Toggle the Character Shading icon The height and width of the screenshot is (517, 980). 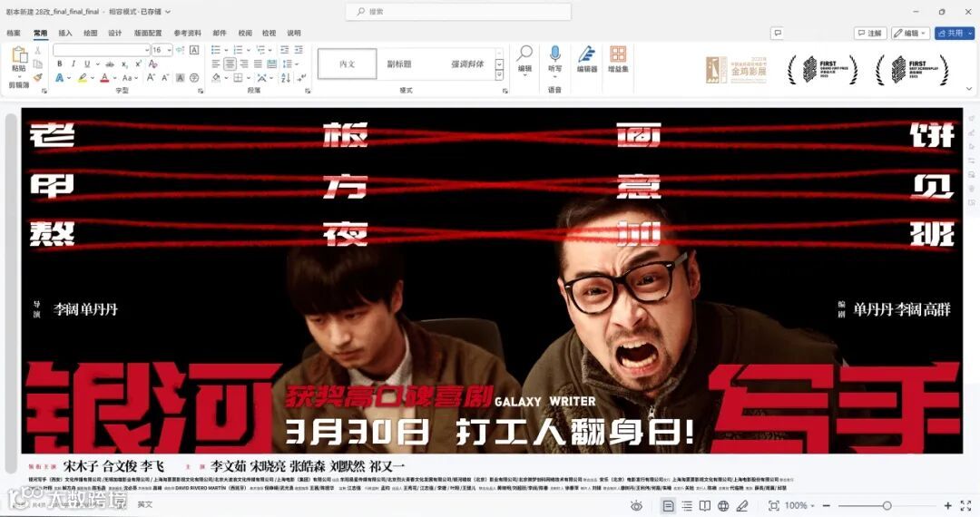point(180,78)
